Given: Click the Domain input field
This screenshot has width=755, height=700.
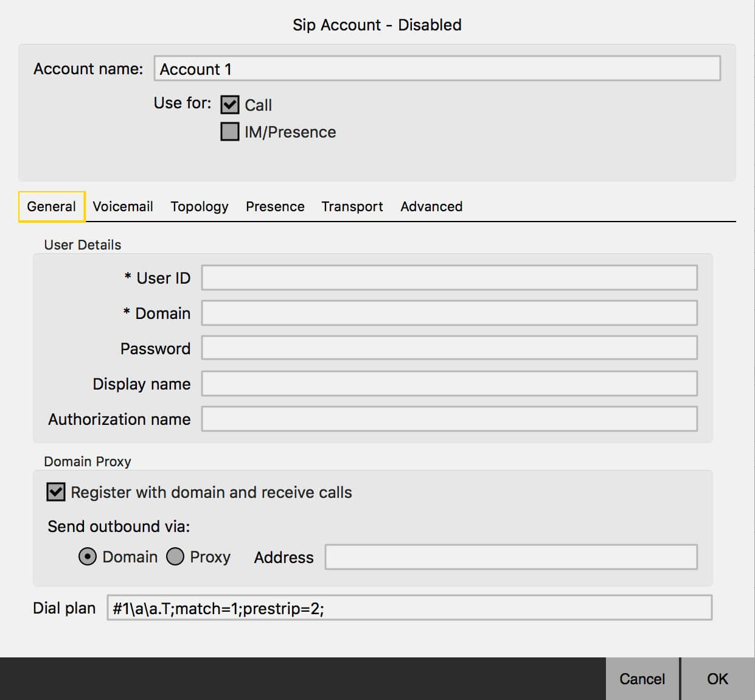Looking at the screenshot, I should click(450, 313).
